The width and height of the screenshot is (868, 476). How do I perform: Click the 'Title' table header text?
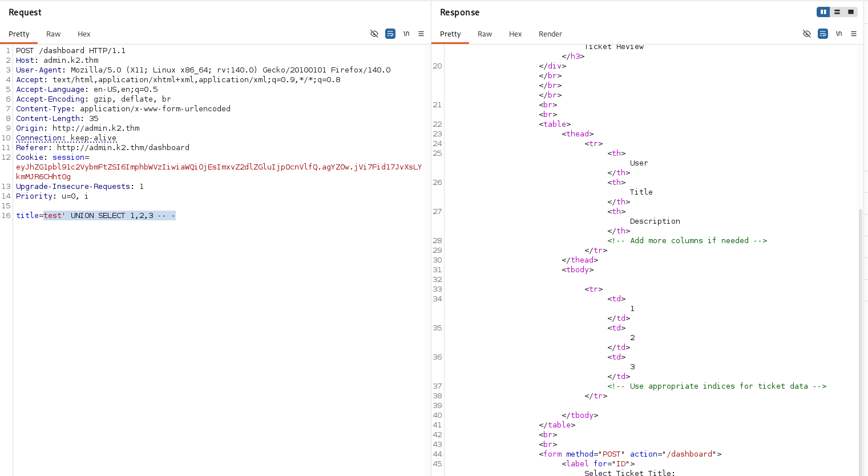pyautogui.click(x=641, y=192)
